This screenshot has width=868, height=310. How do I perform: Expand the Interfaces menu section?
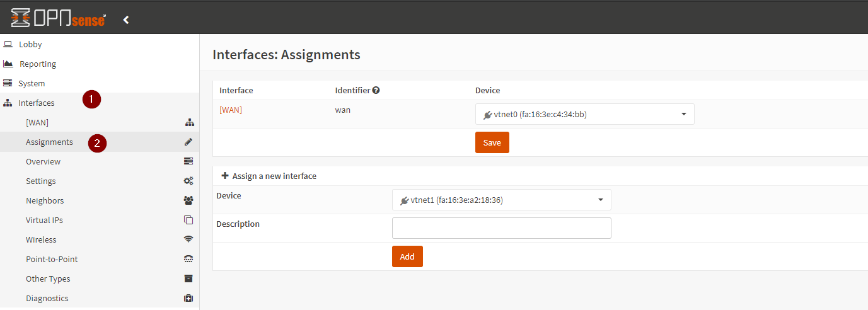click(x=37, y=103)
